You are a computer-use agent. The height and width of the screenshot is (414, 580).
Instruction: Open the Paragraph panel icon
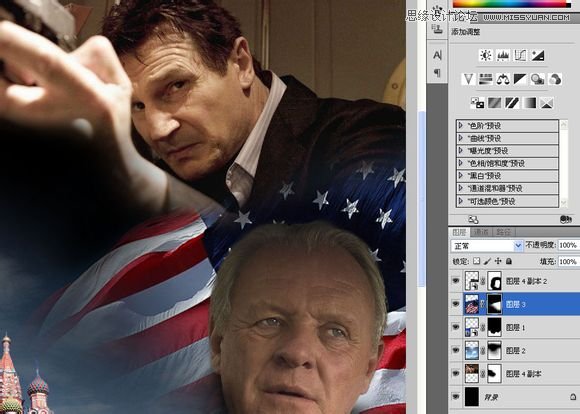pos(437,73)
